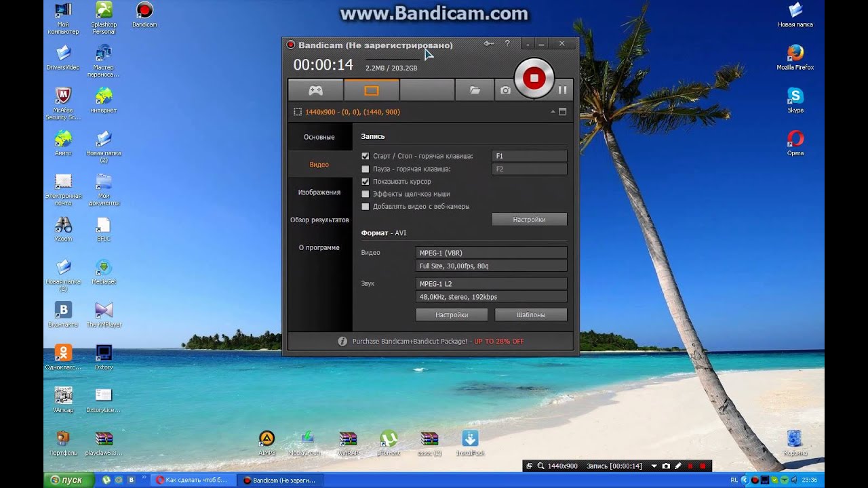Click the MPEG-1 L2 audio codec field
Image resolution: width=868 pixels, height=488 pixels.
491,283
